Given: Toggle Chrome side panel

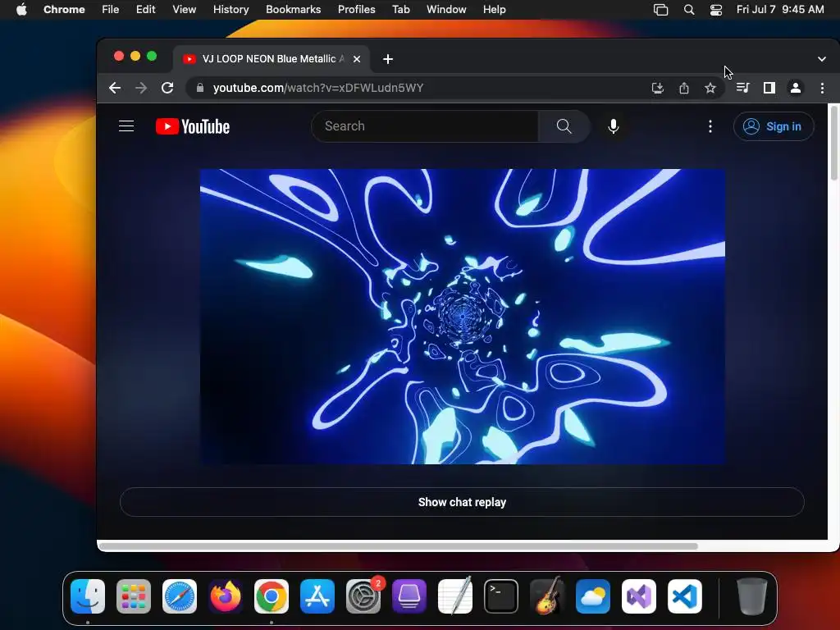Looking at the screenshot, I should [x=769, y=88].
